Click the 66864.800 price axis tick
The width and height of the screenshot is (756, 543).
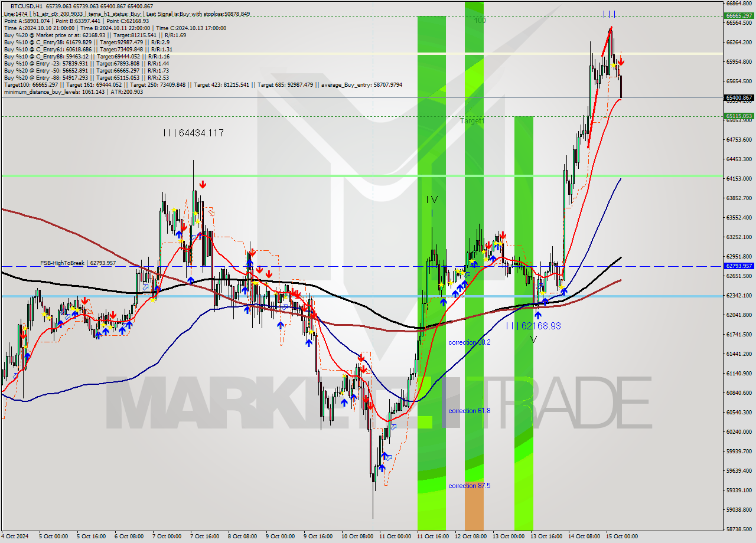pos(739,3)
